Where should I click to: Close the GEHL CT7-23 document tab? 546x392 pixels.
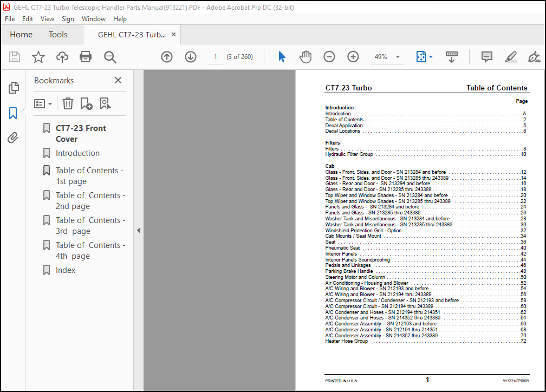coord(173,35)
